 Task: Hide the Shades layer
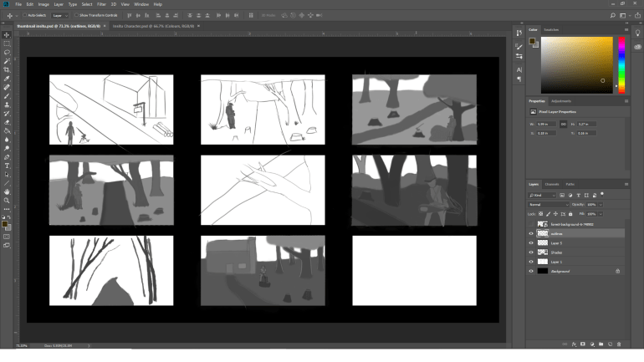pyautogui.click(x=531, y=252)
